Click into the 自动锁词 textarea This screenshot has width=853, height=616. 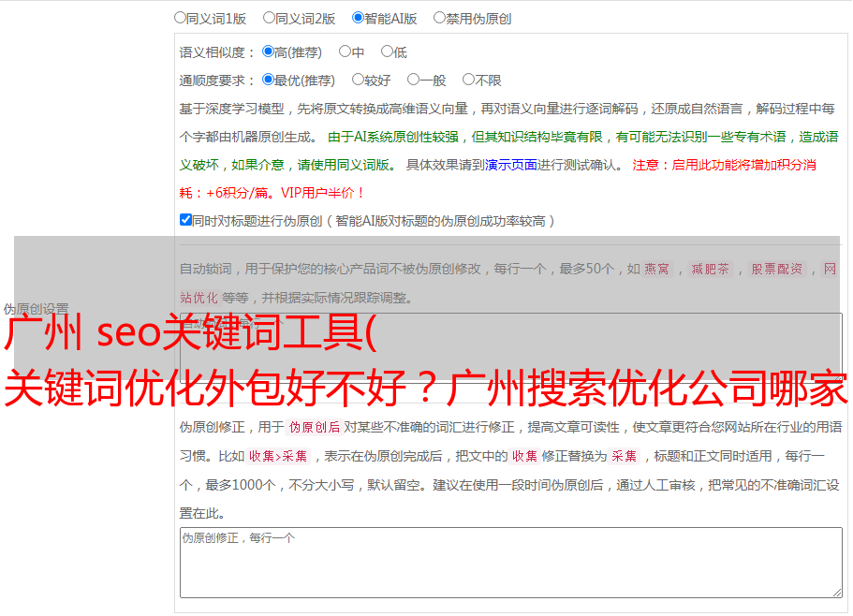(511, 348)
